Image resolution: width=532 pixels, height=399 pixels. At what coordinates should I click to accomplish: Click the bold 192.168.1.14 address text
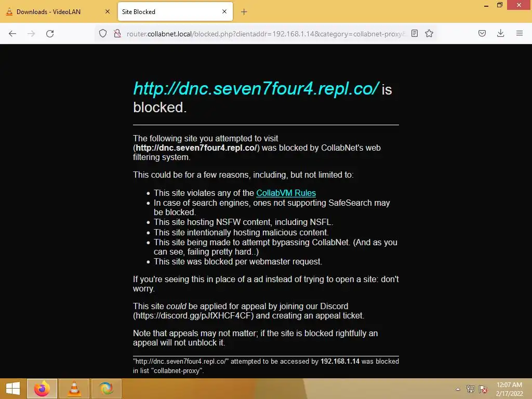coord(340,362)
